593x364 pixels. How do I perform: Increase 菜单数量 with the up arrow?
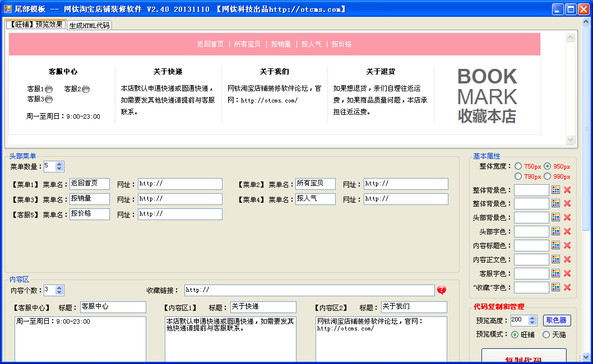(x=59, y=164)
